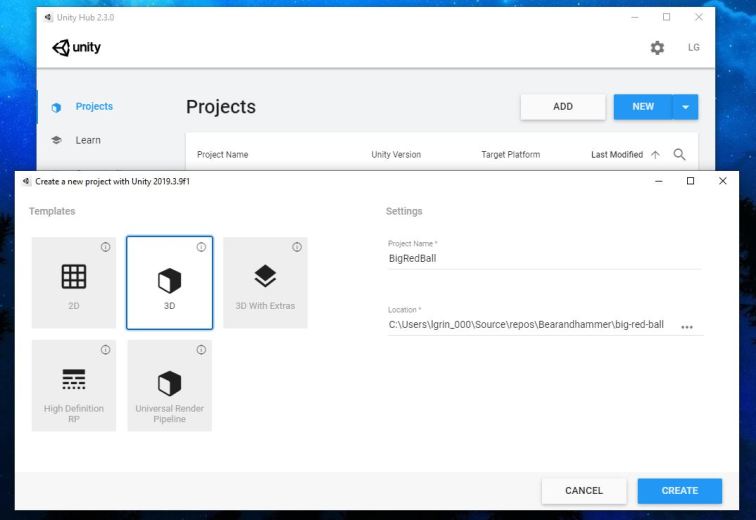
Task: Sort by Target Platform column
Action: click(511, 155)
